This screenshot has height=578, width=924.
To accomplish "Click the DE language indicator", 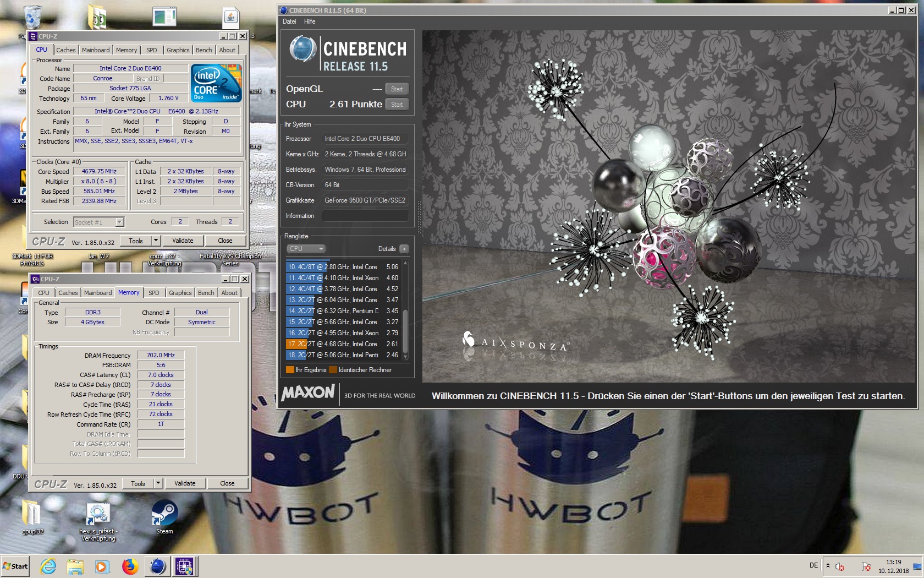I will click(813, 565).
